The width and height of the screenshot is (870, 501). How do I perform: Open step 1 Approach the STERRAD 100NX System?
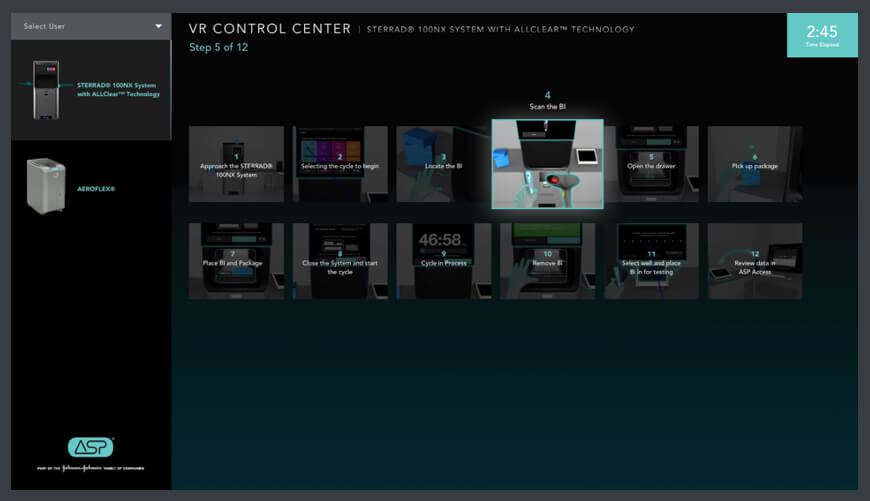point(236,164)
